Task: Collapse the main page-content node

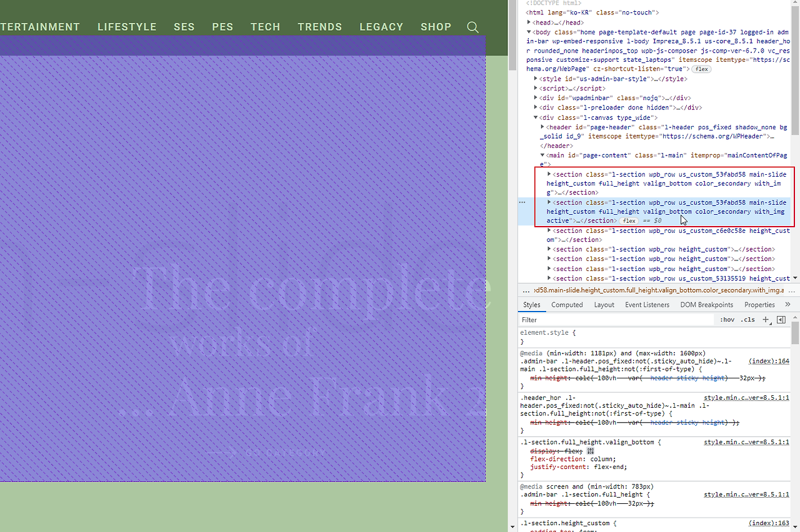Action: tap(543, 155)
